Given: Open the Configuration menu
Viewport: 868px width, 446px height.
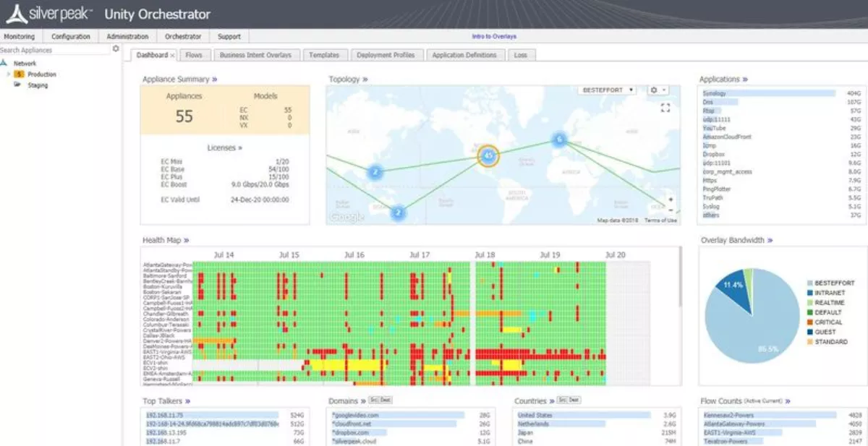Looking at the screenshot, I should pos(70,36).
